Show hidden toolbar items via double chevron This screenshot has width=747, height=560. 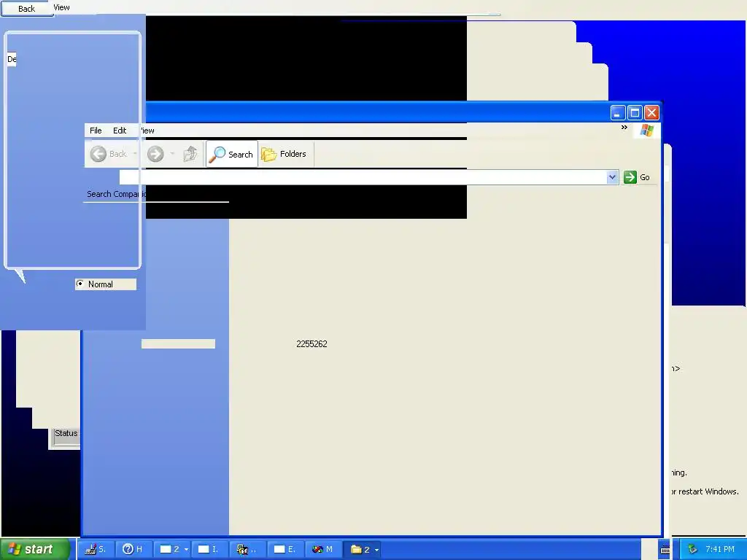pyautogui.click(x=624, y=127)
